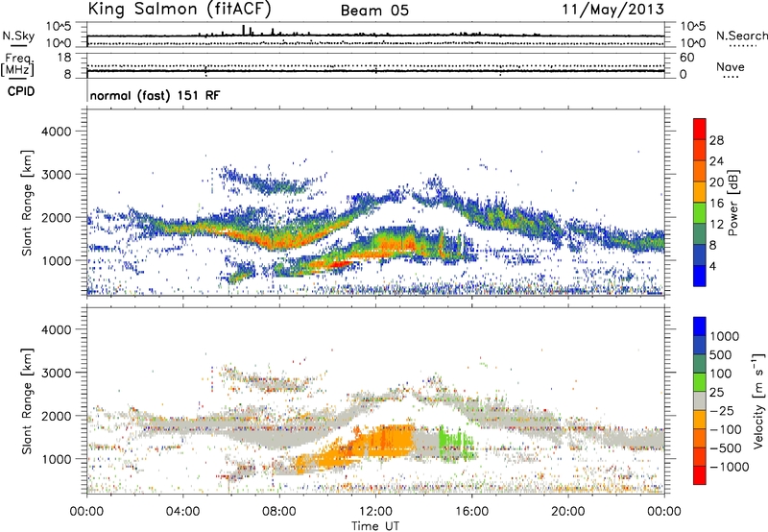This screenshot has width=768, height=532.
Task: Pick the light green segment of power colorbar
Action: [x=700, y=212]
